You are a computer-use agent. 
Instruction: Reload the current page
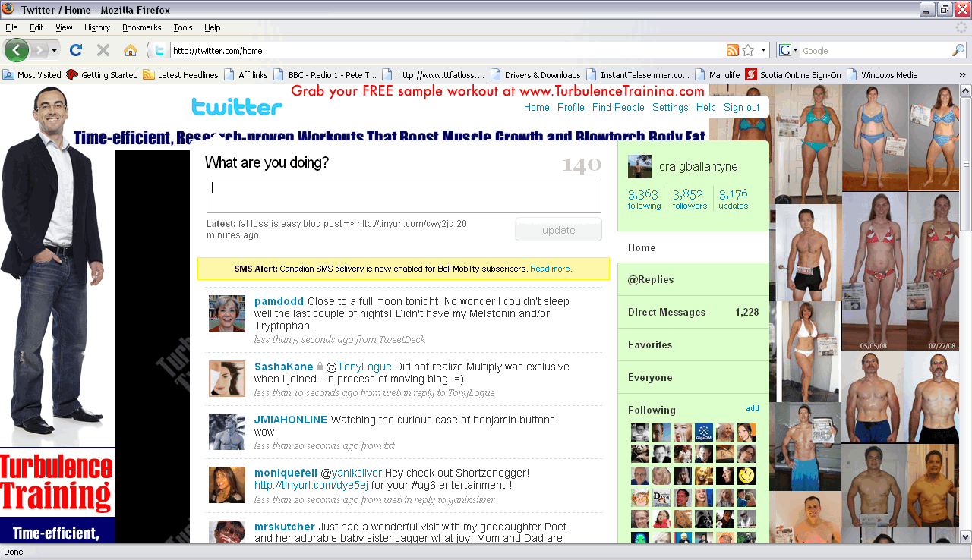75,50
